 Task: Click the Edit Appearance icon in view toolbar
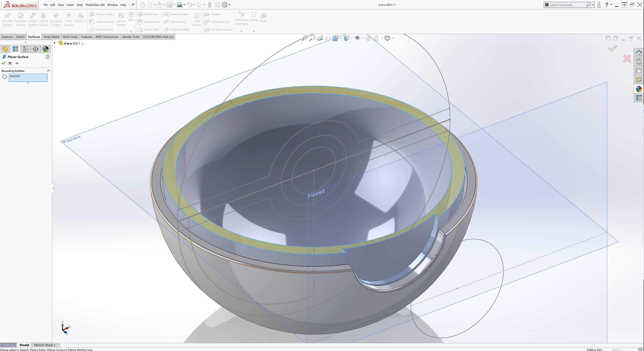click(368, 38)
